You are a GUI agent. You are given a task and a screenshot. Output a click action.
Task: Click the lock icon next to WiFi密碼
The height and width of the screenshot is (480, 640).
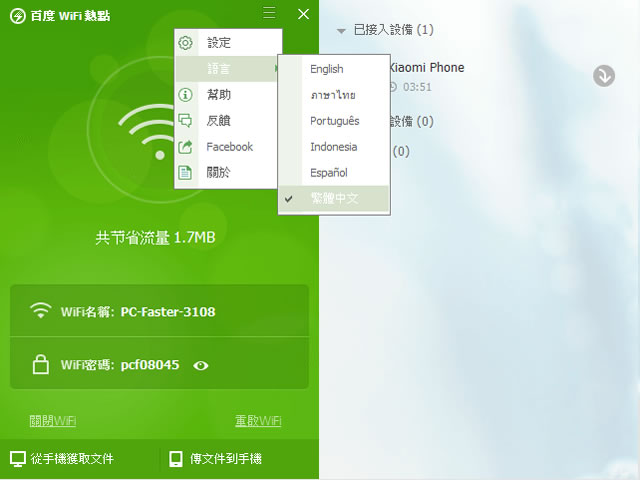[x=40, y=364]
